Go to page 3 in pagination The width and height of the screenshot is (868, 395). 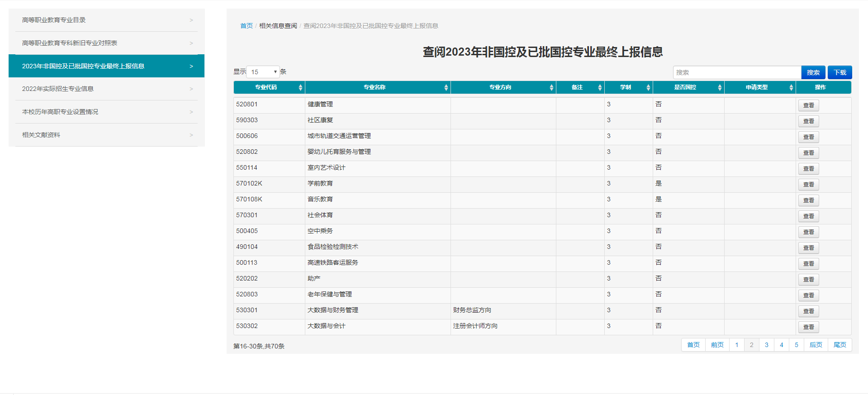pos(766,345)
